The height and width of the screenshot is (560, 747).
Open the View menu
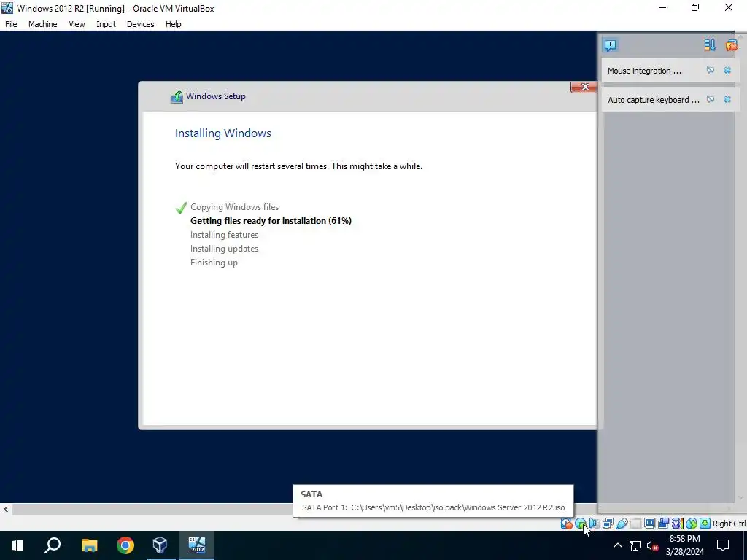[76, 24]
